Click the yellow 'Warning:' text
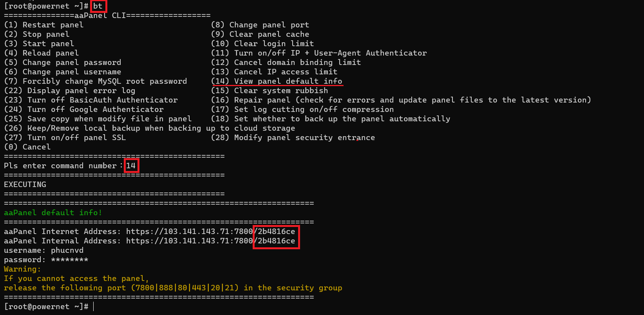The width and height of the screenshot is (644, 315). pos(22,269)
